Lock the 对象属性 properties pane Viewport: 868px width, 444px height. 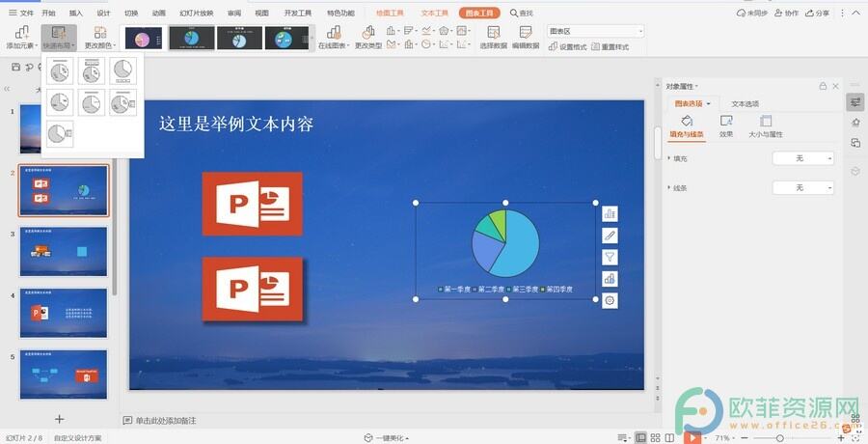point(823,86)
